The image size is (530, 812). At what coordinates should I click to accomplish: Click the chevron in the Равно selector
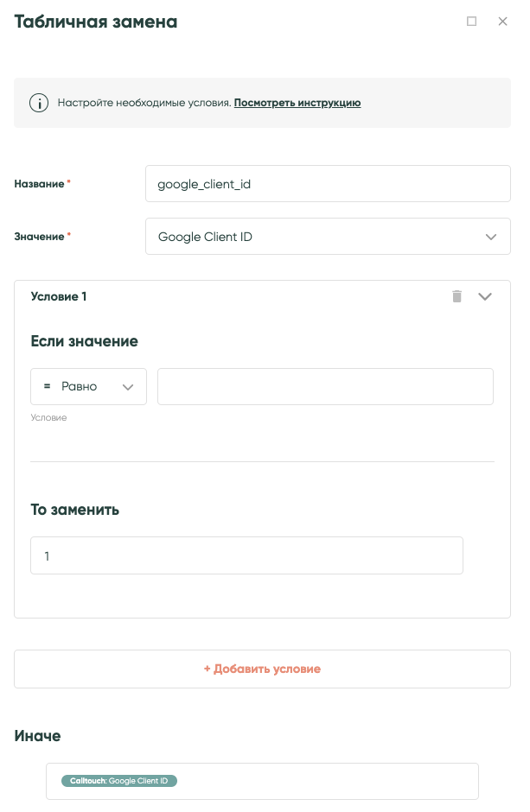pyautogui.click(x=130, y=386)
